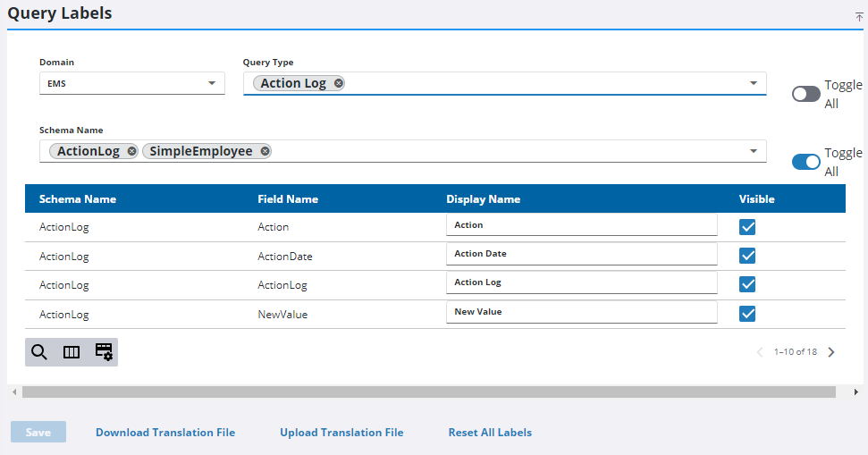Click the grid search magnifier icon
Image resolution: width=868 pixels, height=455 pixels.
point(38,352)
